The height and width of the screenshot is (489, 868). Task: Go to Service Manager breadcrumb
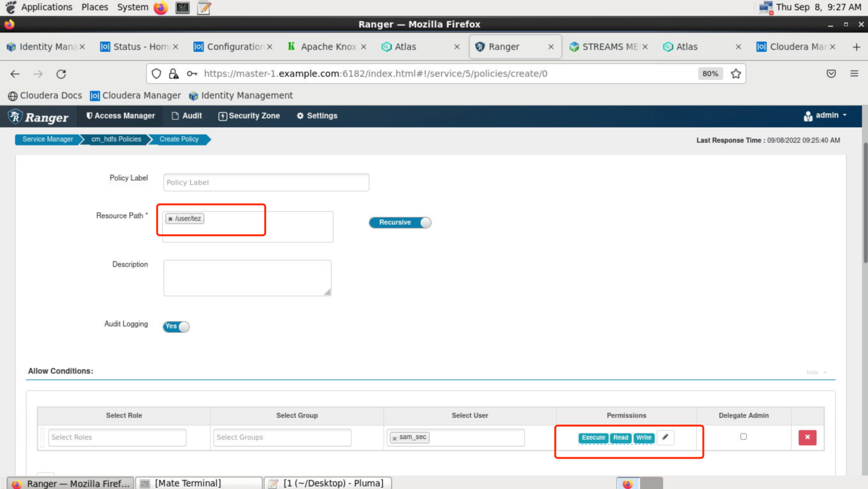[x=48, y=139]
